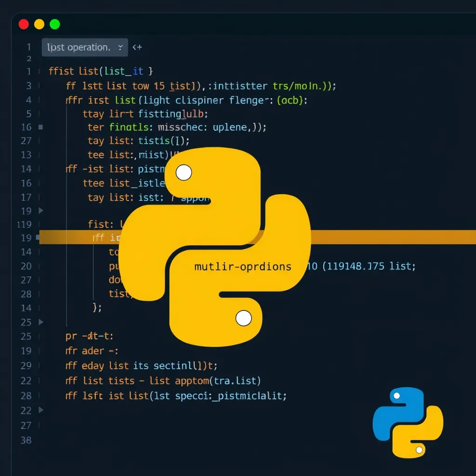476x476 pixels.
Task: Click the 'pr -dt-t:' code line
Action: point(89,336)
